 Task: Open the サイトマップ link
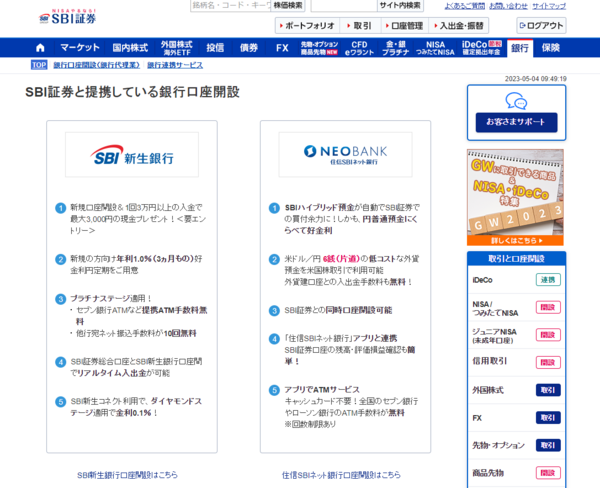click(x=549, y=6)
